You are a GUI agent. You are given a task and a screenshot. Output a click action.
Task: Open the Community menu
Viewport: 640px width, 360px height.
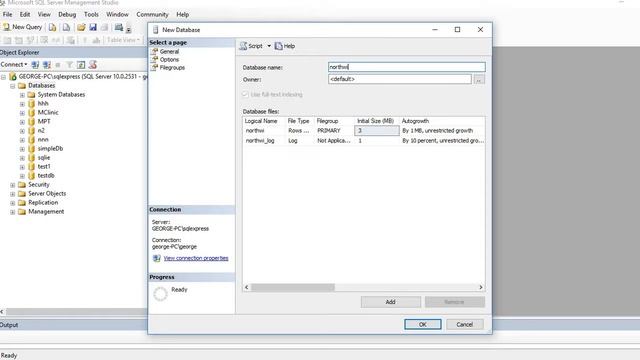point(152,14)
